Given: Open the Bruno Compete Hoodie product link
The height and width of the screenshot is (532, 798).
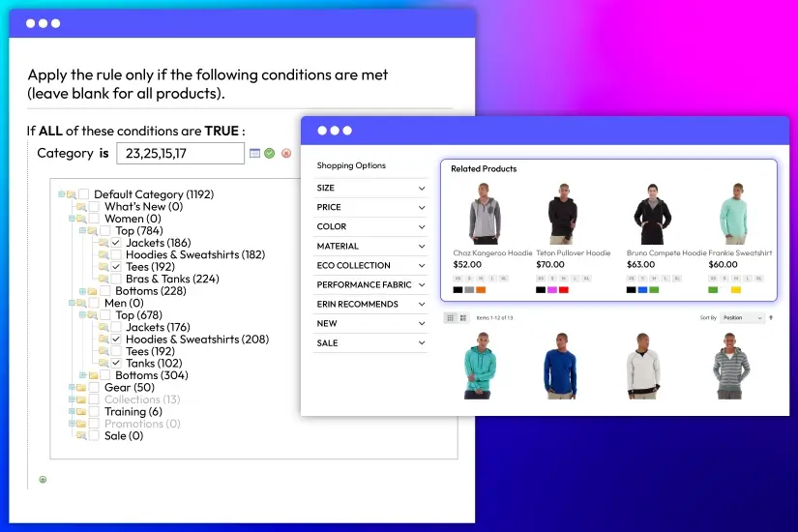Looking at the screenshot, I should [x=666, y=253].
